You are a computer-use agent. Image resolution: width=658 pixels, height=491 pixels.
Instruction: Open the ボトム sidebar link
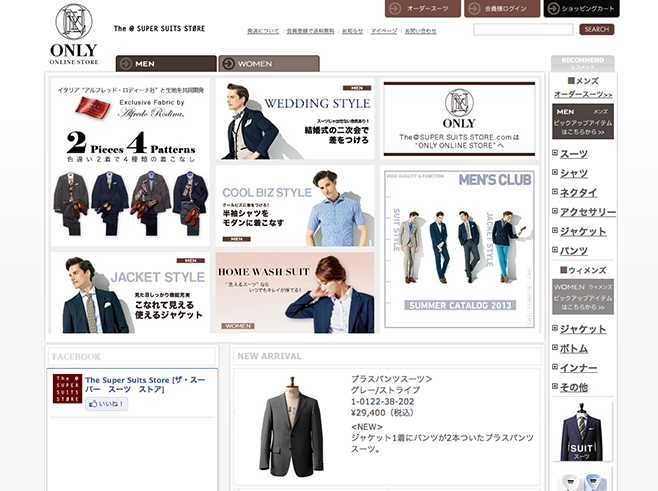tap(574, 348)
